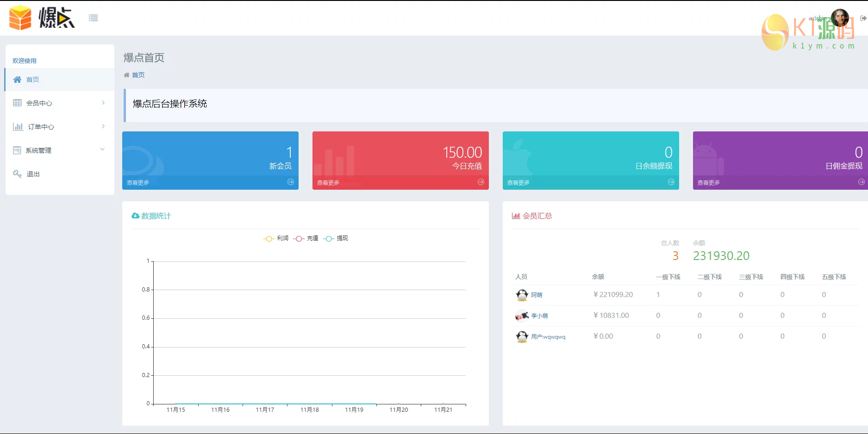Select the 首页 home icon in sidebar
The image size is (868, 434).
(x=17, y=79)
